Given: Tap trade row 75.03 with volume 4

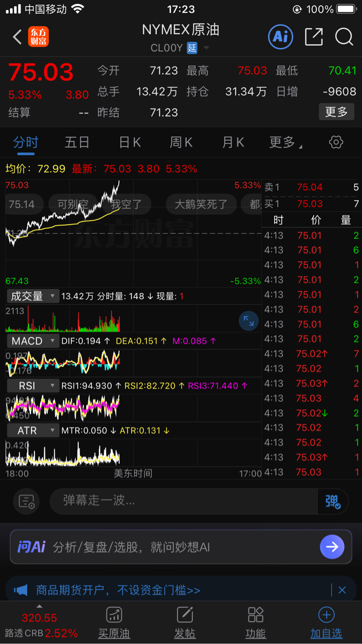Looking at the screenshot, I should pos(311,398).
